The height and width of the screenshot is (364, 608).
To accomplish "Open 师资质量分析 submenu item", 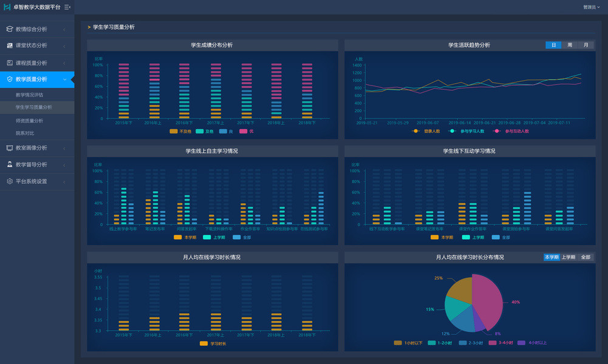I will click(x=30, y=121).
